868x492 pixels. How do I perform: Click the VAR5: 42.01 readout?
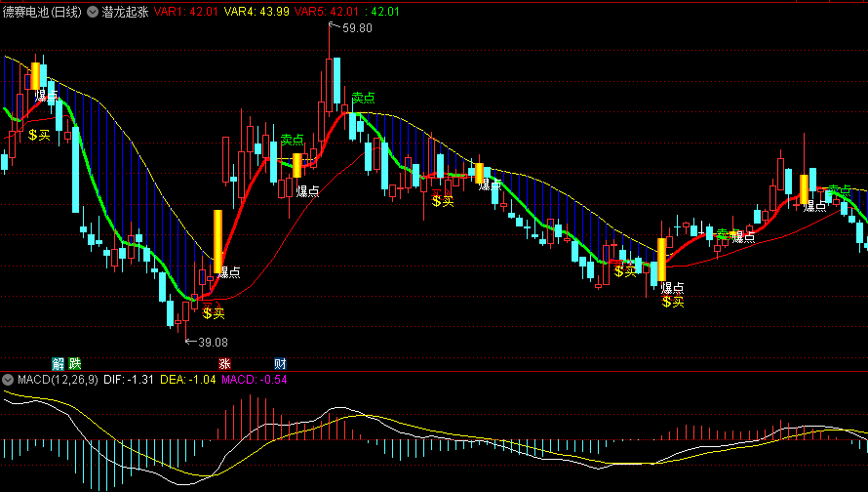pos(327,12)
